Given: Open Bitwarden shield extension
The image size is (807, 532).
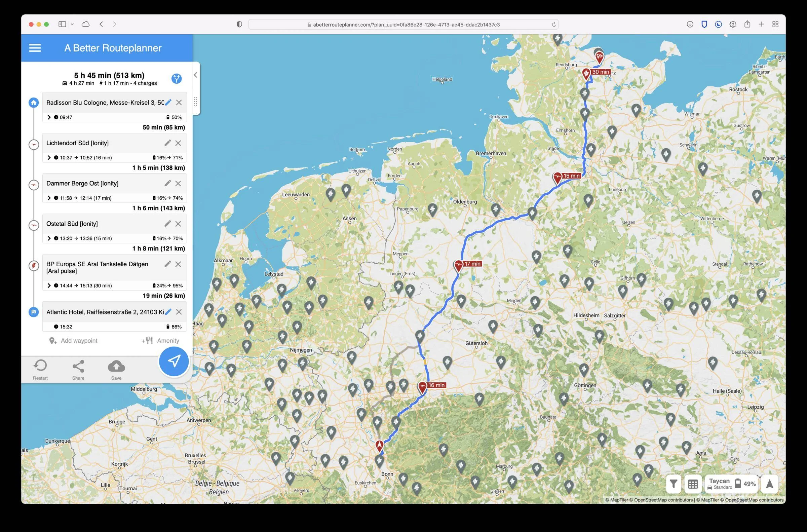Looking at the screenshot, I should point(704,24).
